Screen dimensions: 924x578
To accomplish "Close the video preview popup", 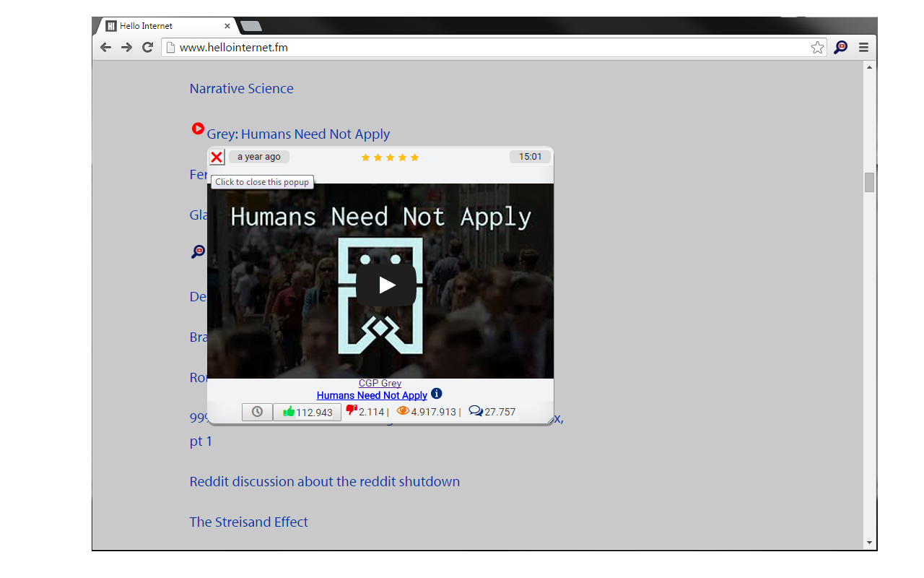I will point(216,158).
